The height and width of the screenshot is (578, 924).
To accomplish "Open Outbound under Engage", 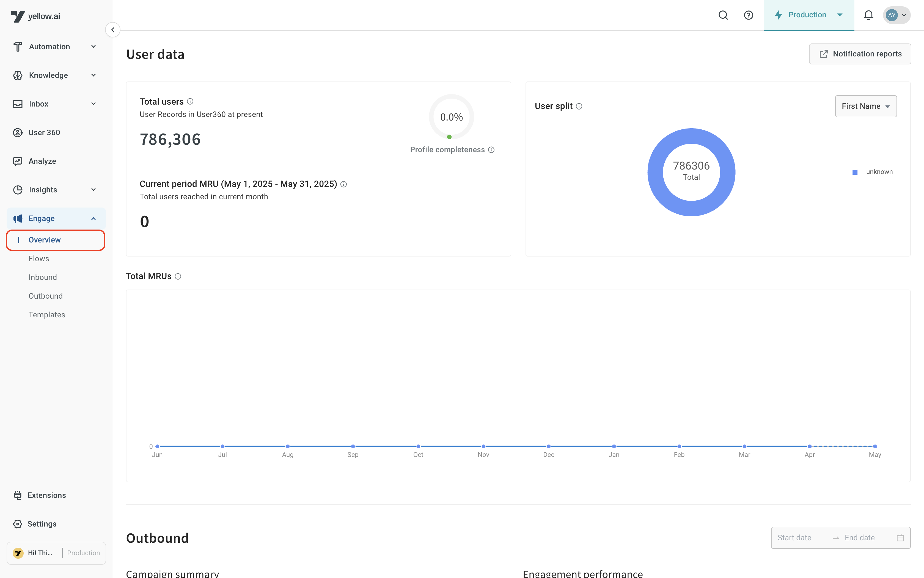I will tap(45, 296).
